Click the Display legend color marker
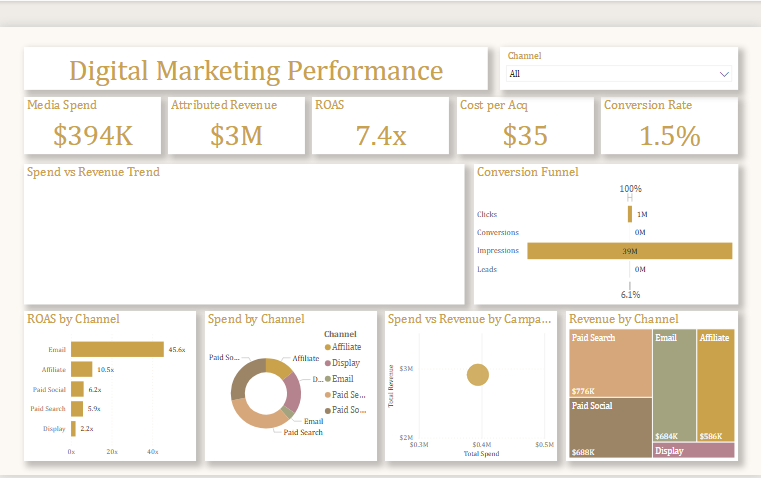761x478 pixels. click(328, 363)
